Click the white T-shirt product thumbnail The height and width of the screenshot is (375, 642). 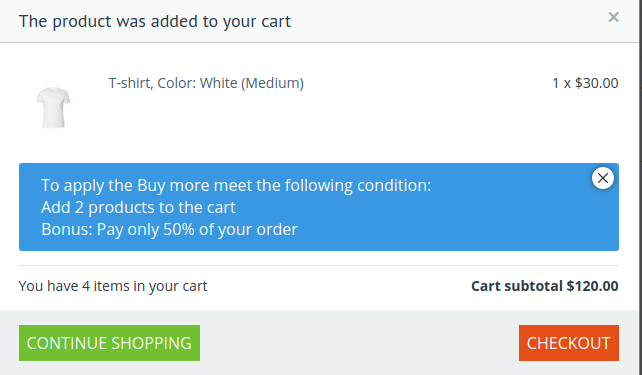coord(53,107)
